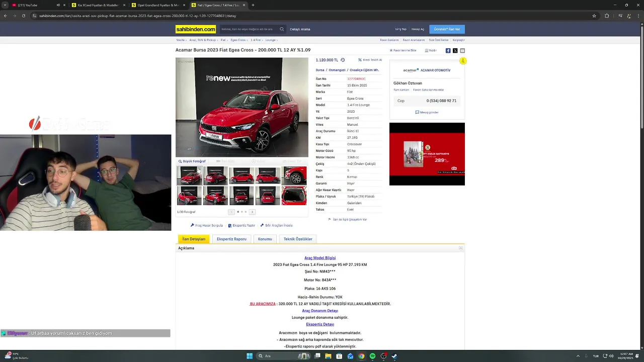Click Ekspertiz Yaptır link

(242, 225)
